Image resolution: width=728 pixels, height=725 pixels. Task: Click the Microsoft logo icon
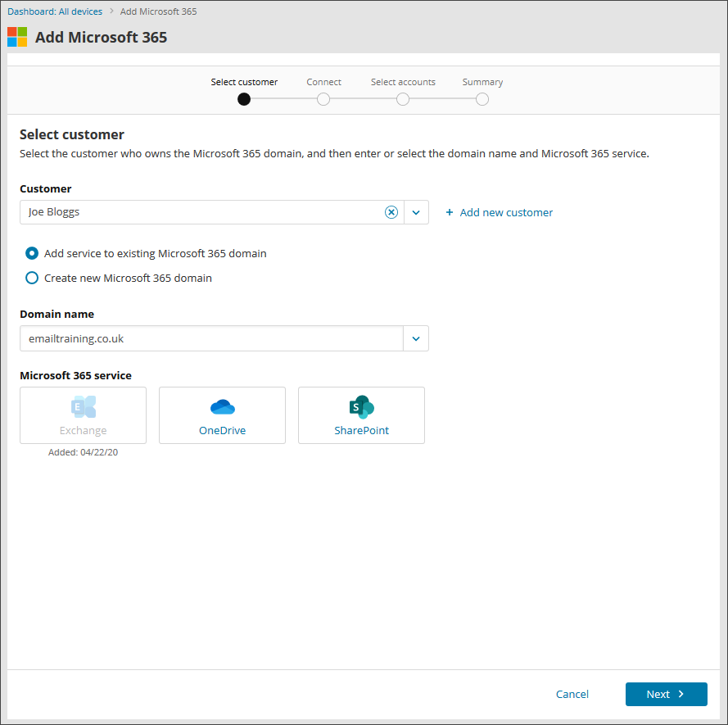pyautogui.click(x=17, y=37)
